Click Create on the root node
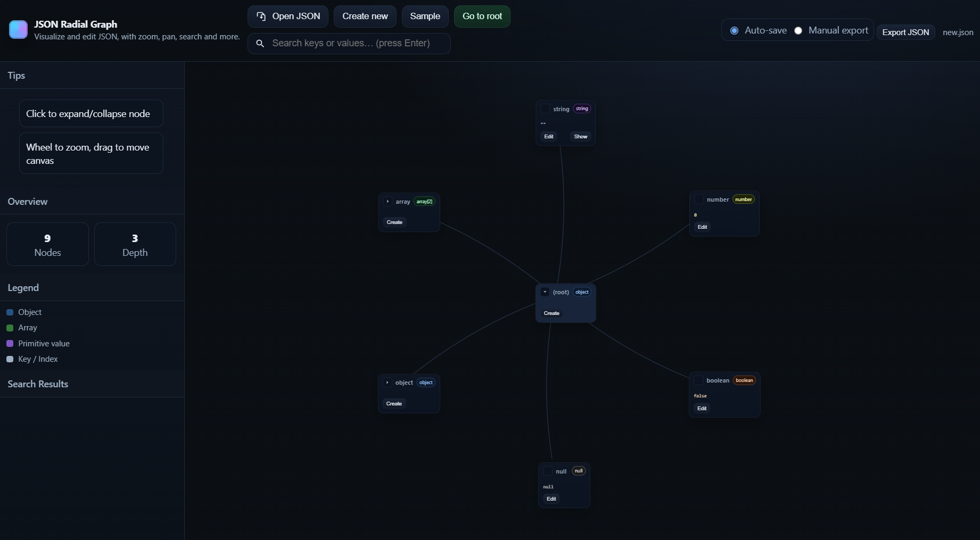The width and height of the screenshot is (980, 540). [551, 313]
